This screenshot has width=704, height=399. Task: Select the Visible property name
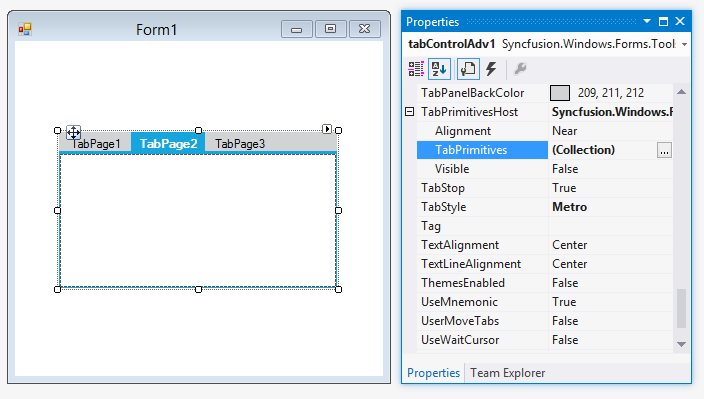452,169
